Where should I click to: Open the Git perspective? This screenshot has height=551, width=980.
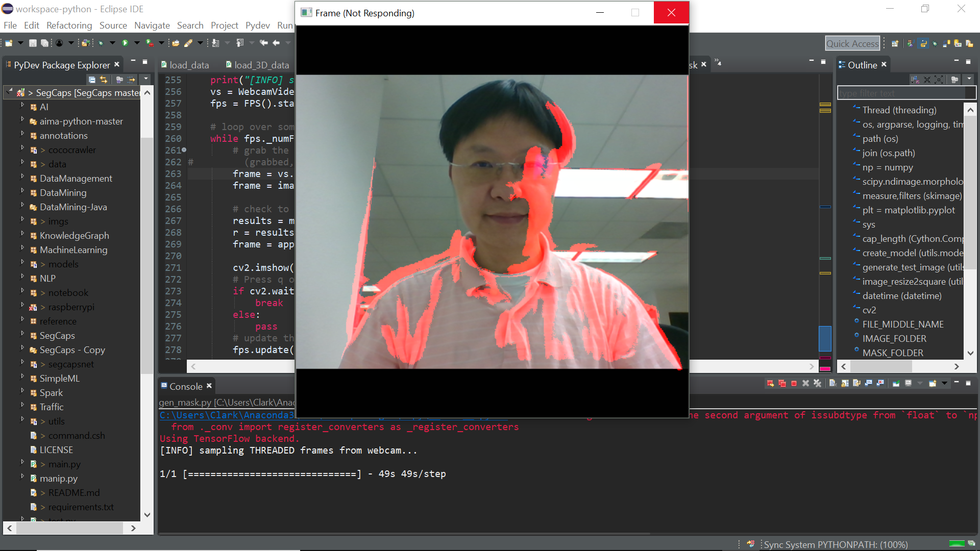click(958, 44)
